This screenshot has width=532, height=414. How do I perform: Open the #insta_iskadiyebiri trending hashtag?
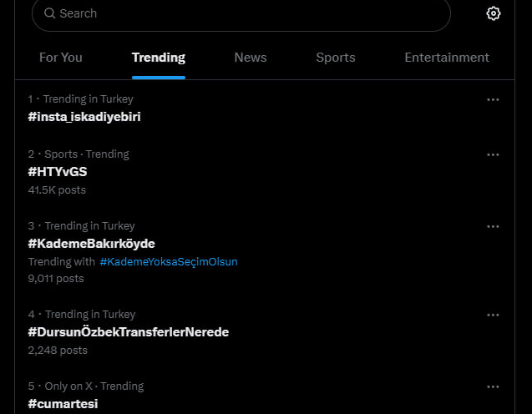click(84, 117)
